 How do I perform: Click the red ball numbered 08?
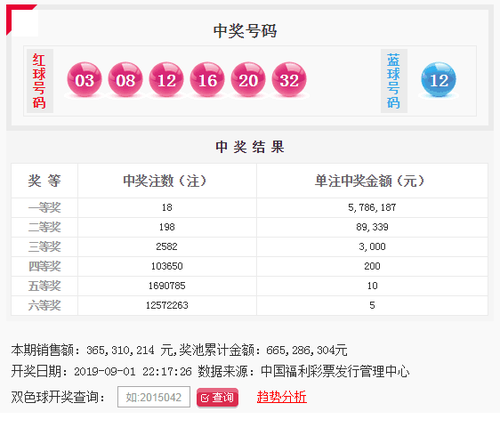pyautogui.click(x=125, y=79)
